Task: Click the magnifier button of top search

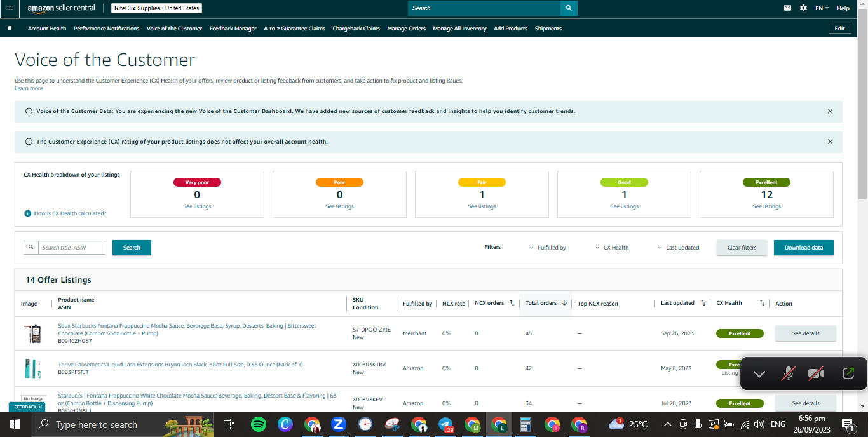Action: (569, 8)
